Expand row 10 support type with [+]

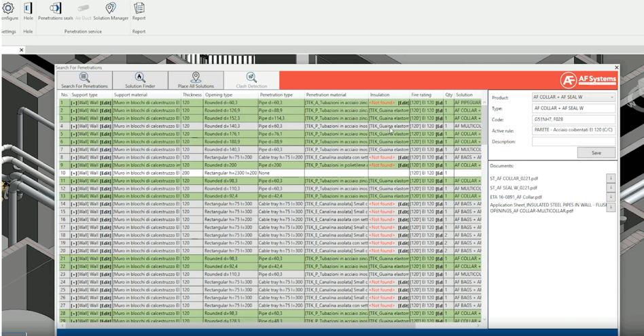pyautogui.click(x=74, y=173)
